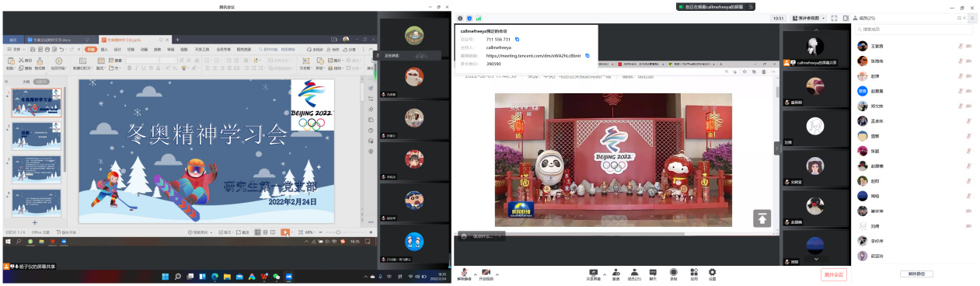The width and height of the screenshot is (980, 286).
Task: Open the invite icon in meeting toolbar
Action: 616,274
